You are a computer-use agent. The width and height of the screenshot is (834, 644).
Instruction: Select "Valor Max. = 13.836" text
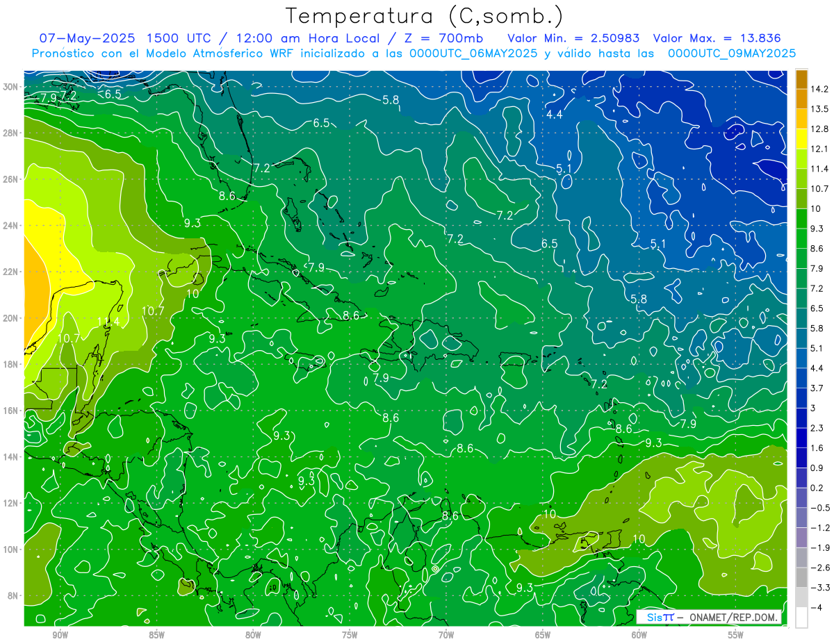pos(717,38)
